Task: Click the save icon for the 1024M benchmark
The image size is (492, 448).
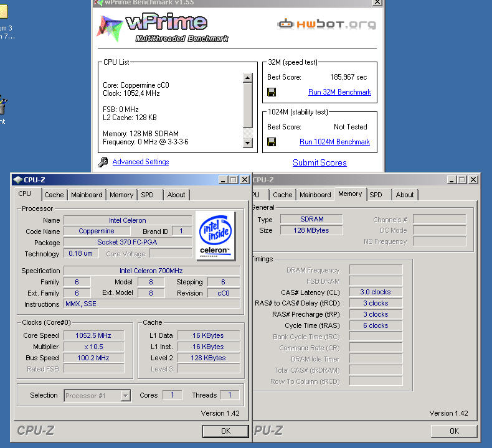Action: coord(272,142)
